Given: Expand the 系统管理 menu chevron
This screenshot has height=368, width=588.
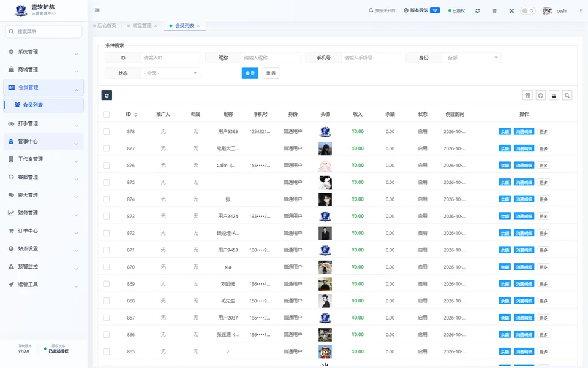Looking at the screenshot, I should click(x=76, y=54).
